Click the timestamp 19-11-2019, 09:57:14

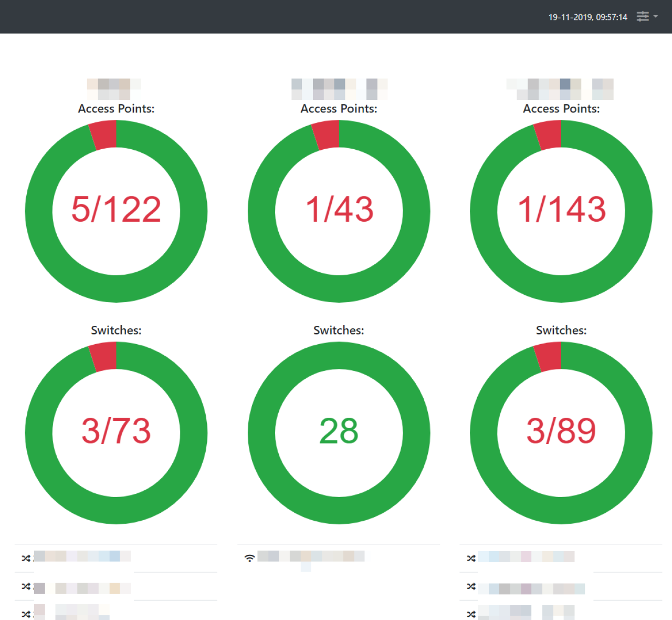pyautogui.click(x=588, y=17)
